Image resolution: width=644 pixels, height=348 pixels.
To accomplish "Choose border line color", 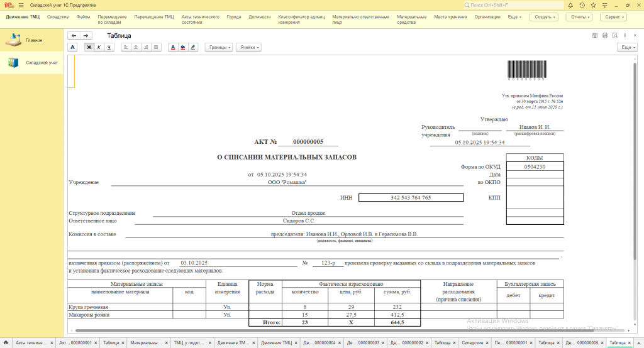I will 193,47.
